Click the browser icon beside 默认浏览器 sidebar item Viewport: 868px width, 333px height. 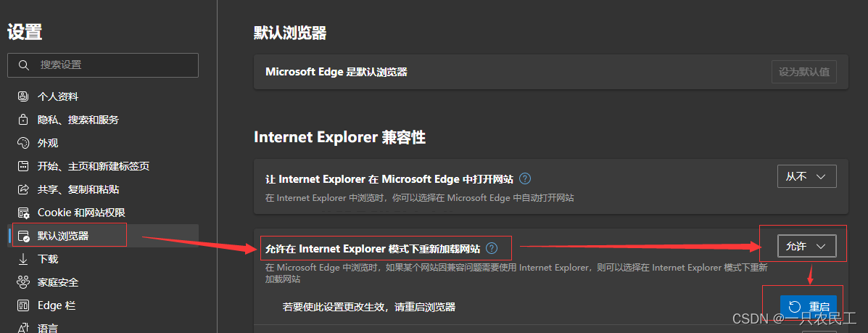[x=23, y=236]
